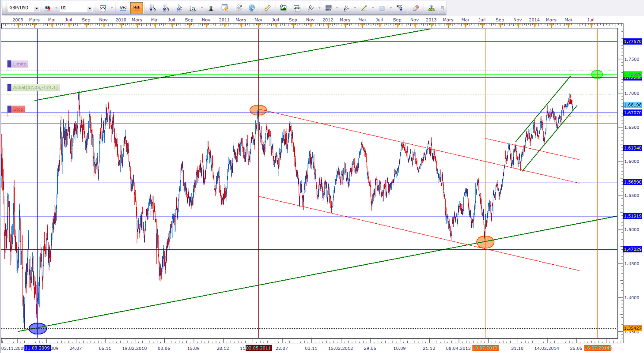Toggle the eye visibility icon
The height and width of the screenshot is (353, 644).
[x=239, y=8]
